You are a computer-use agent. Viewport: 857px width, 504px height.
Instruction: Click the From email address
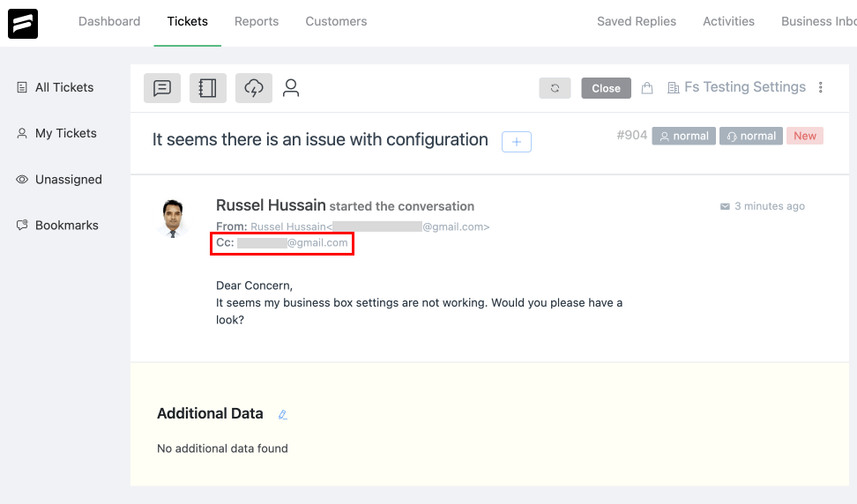pyautogui.click(x=370, y=226)
